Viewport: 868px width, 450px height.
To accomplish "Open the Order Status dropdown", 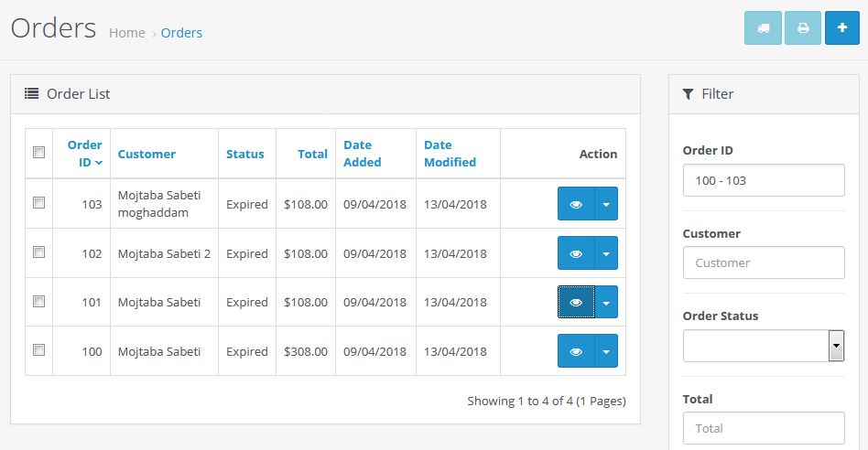I will click(763, 346).
